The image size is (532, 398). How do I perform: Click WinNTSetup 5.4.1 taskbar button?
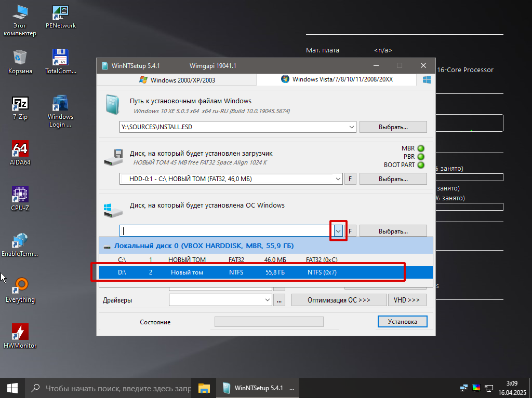[258, 388]
